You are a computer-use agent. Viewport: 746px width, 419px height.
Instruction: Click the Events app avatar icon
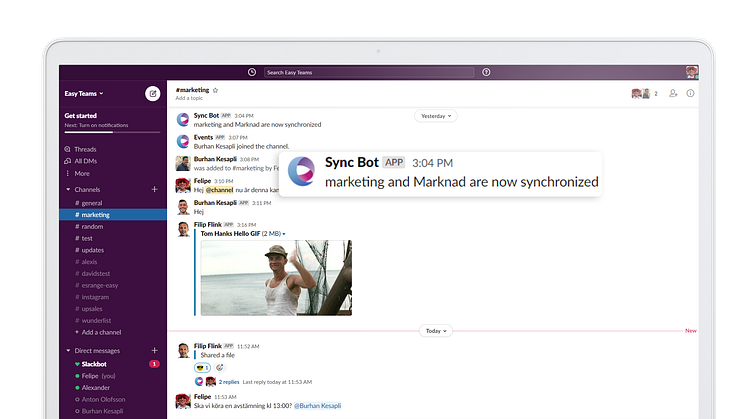coord(183,141)
